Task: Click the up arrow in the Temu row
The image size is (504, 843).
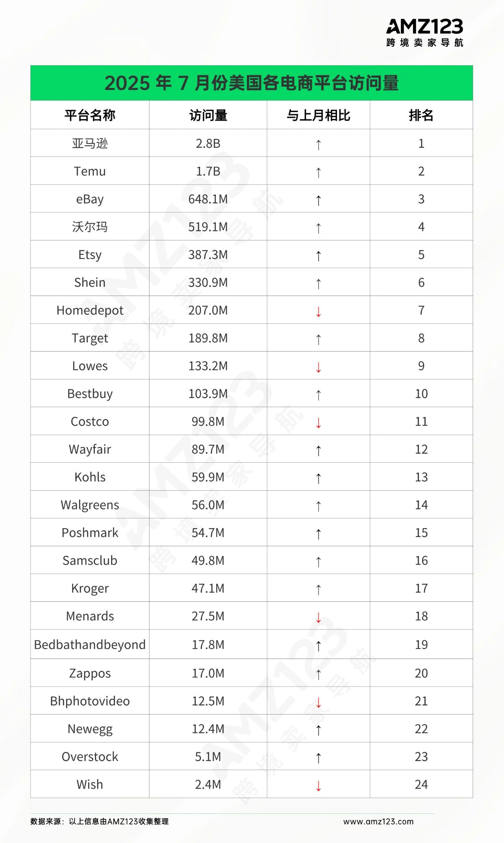Action: [x=319, y=172]
